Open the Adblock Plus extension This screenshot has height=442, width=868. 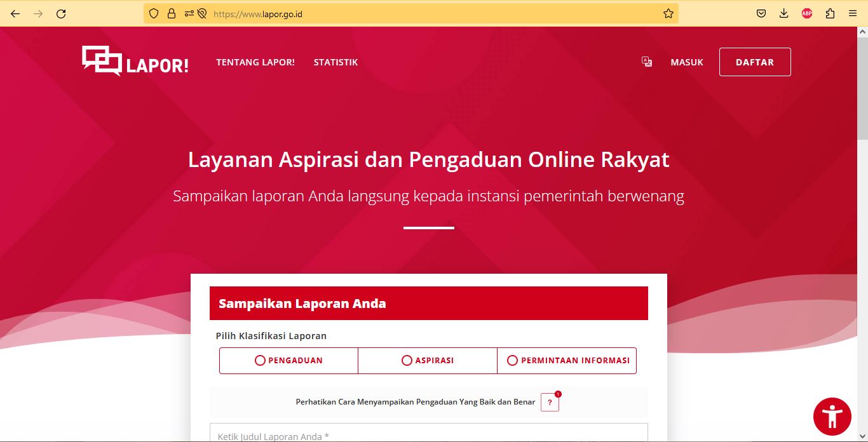click(807, 13)
